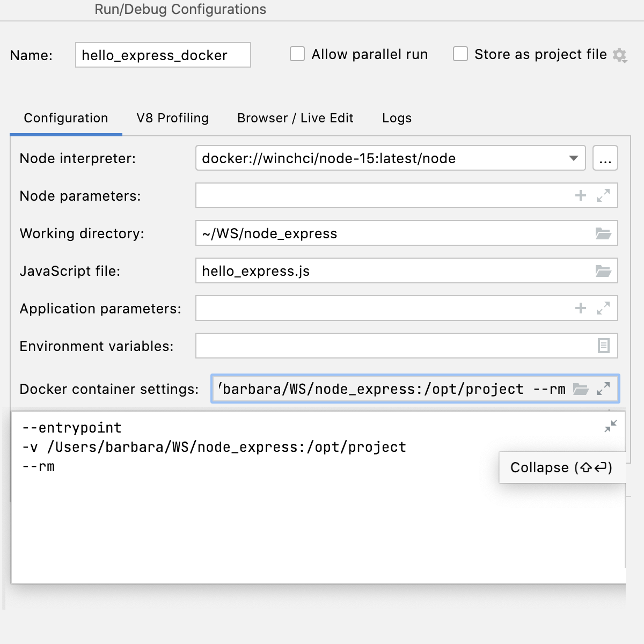Viewport: 644px width, 644px height.
Task: Toggle Allow parallel run off
Action: tap(297, 54)
